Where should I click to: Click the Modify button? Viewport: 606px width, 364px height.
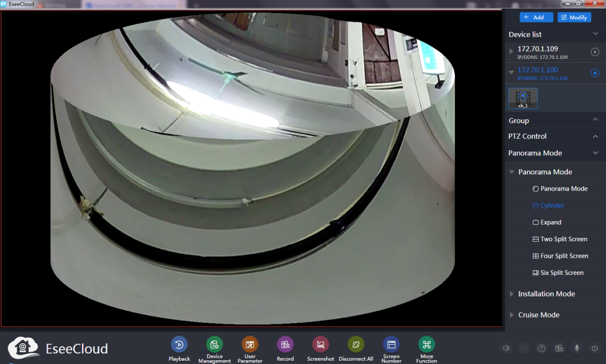(x=574, y=17)
